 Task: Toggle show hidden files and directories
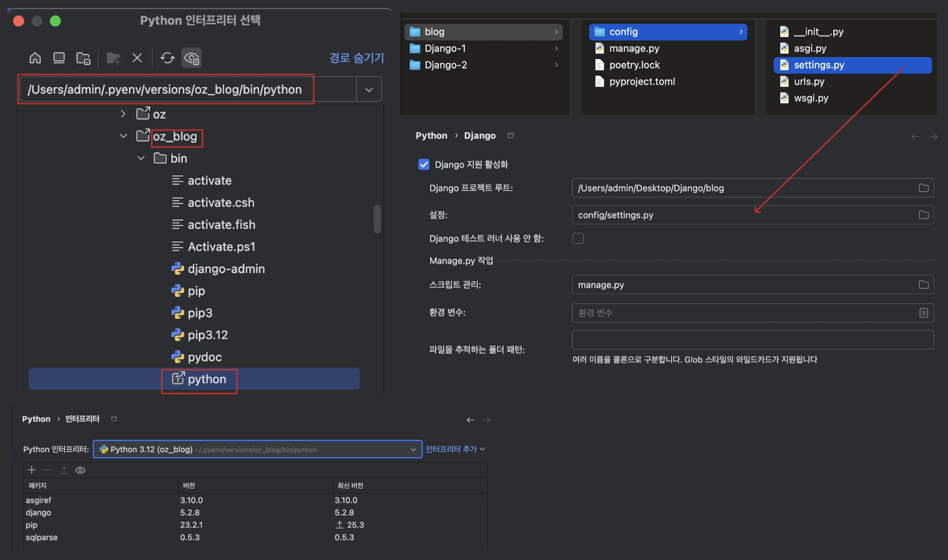pos(192,58)
